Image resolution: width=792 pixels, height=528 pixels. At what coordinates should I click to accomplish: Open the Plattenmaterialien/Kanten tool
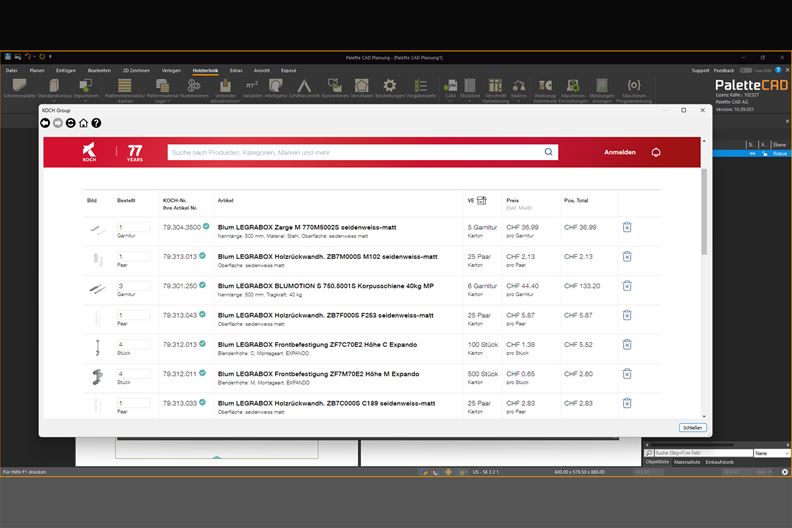pos(125,90)
